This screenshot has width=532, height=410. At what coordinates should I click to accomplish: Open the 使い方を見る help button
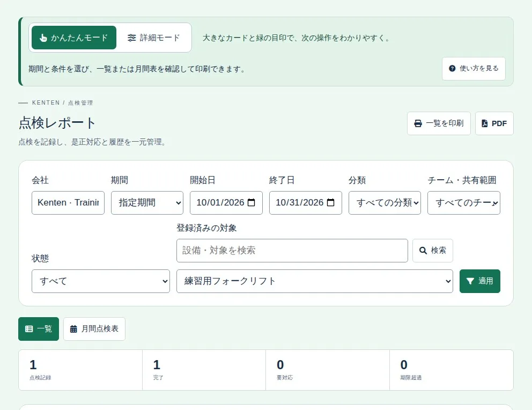pyautogui.click(x=474, y=69)
